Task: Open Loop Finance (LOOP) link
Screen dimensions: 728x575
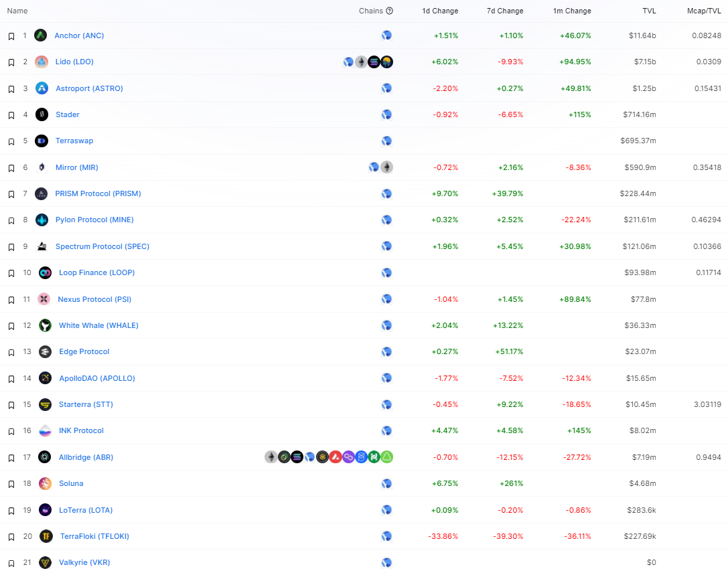Action: 96,272
